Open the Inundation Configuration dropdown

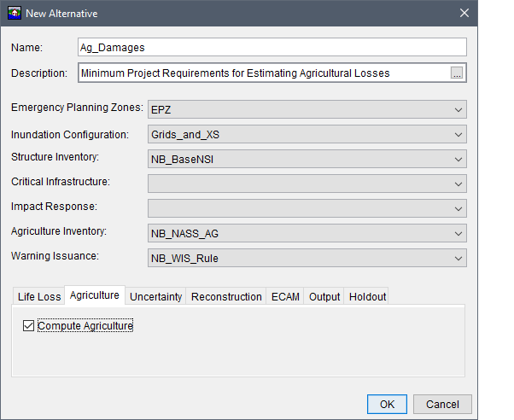307,134
